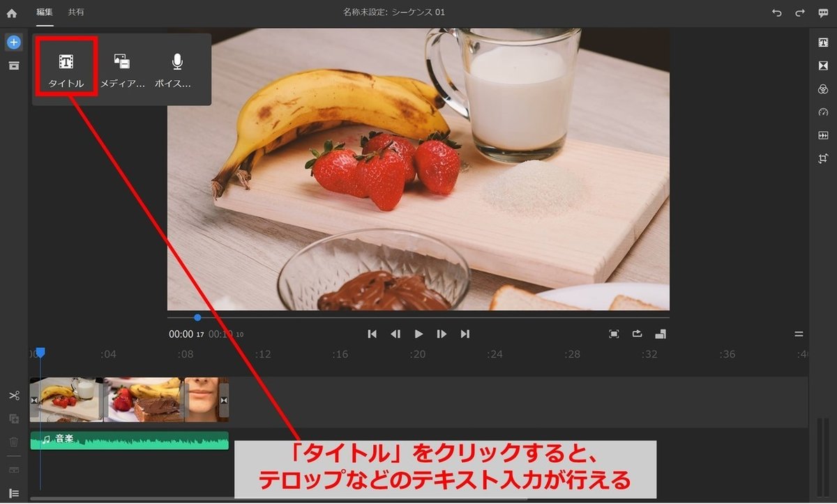The image size is (837, 504).
Task: Open the Transitions panel
Action: pos(823,66)
